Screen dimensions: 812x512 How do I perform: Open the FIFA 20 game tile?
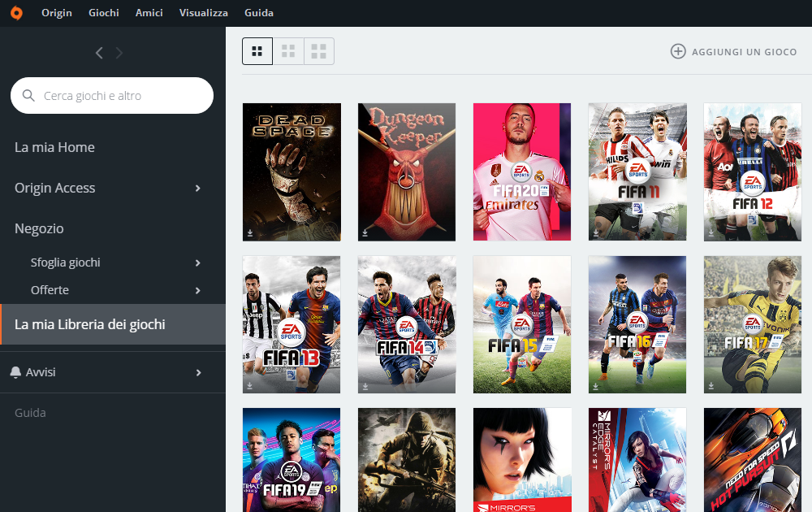click(522, 171)
